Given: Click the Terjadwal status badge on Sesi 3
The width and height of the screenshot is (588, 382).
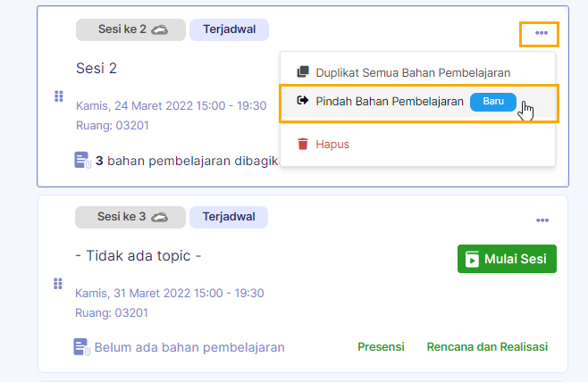Looking at the screenshot, I should pyautogui.click(x=229, y=217).
